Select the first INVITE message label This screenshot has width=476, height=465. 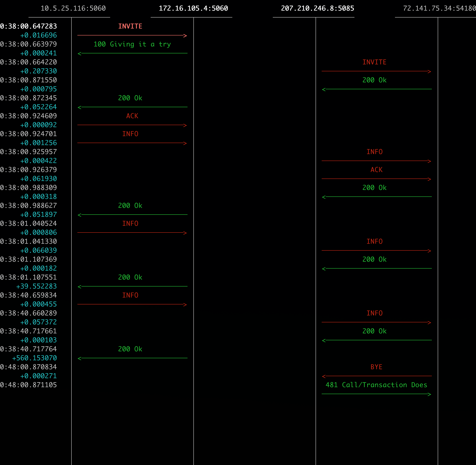pyautogui.click(x=130, y=26)
